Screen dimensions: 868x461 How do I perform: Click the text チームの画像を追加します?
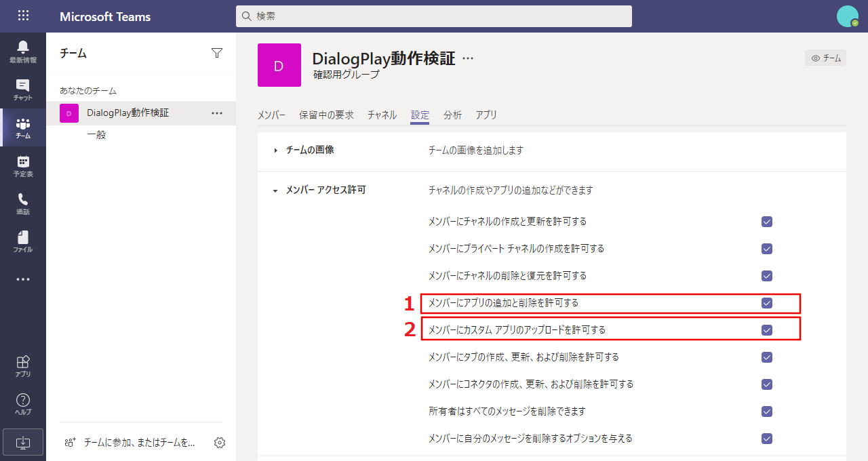(x=476, y=151)
